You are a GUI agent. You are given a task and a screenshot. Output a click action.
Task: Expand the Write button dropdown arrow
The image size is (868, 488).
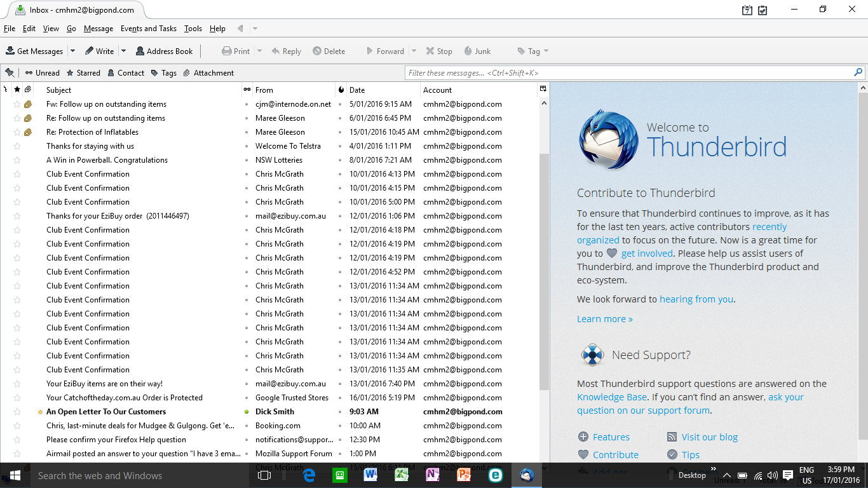pyautogui.click(x=123, y=51)
